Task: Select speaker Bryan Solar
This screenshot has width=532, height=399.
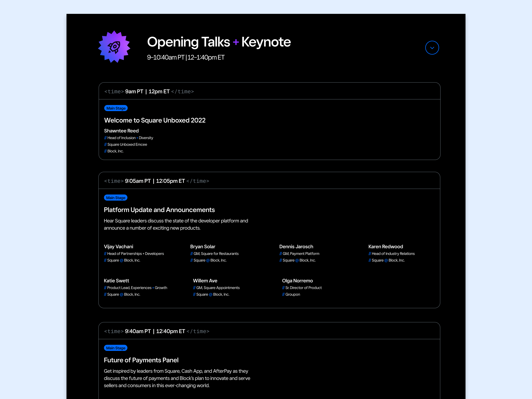Action: pos(203,246)
